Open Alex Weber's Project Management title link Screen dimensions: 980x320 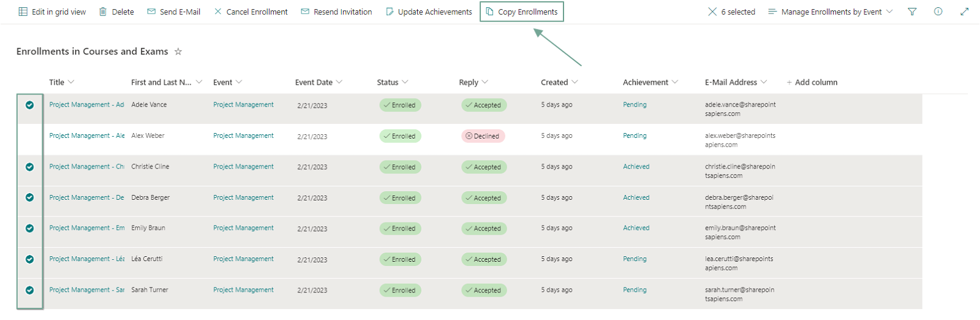coord(86,135)
